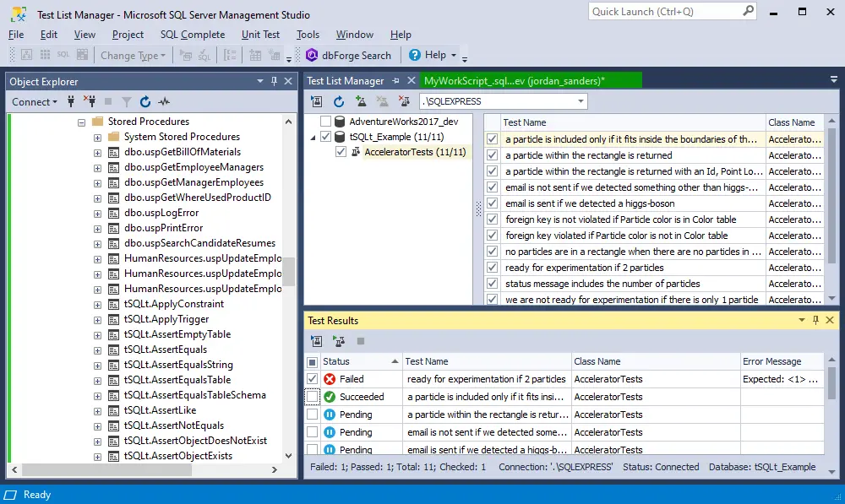Open the .\SQLEXPRESS server dropdown
Image resolution: width=845 pixels, height=504 pixels.
pyautogui.click(x=580, y=101)
